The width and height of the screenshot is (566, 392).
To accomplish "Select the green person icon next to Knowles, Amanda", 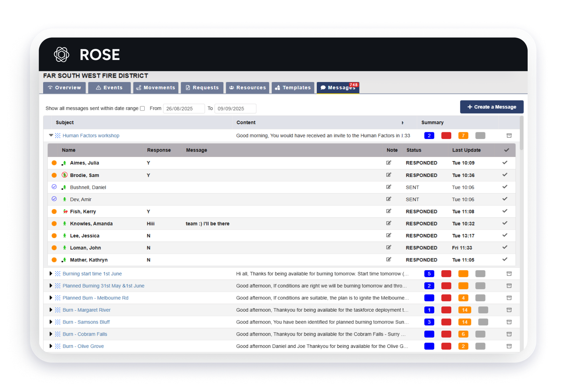I will pyautogui.click(x=64, y=223).
